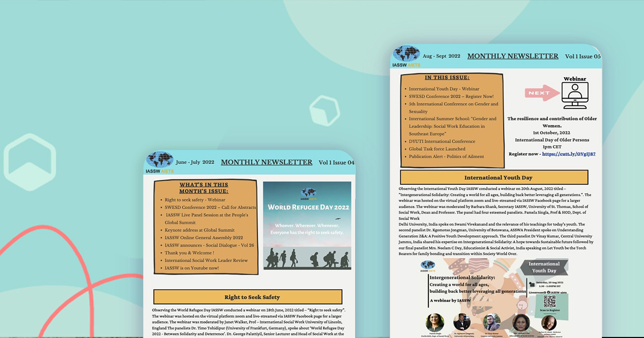Select 'SWESD Conference 2022 – Call for Abstracts' item

point(211,207)
